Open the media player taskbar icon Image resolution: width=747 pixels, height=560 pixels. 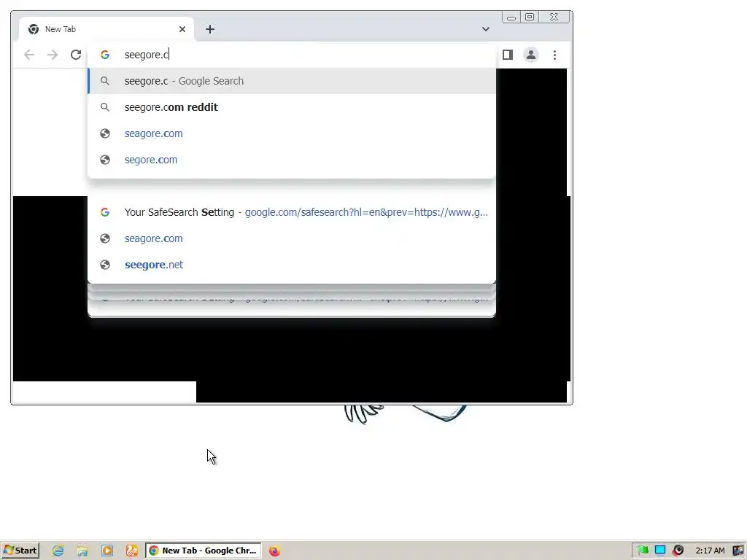point(107,551)
